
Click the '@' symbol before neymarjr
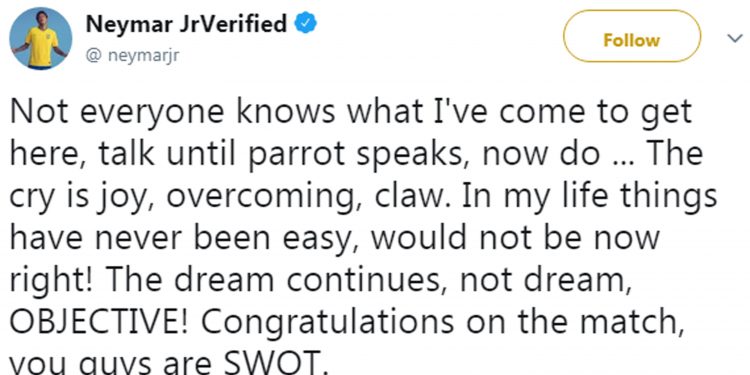click(93, 57)
